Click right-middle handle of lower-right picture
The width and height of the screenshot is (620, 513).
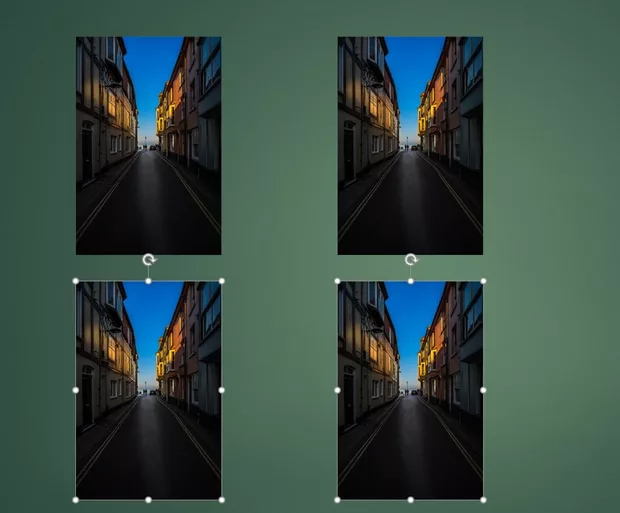483,390
